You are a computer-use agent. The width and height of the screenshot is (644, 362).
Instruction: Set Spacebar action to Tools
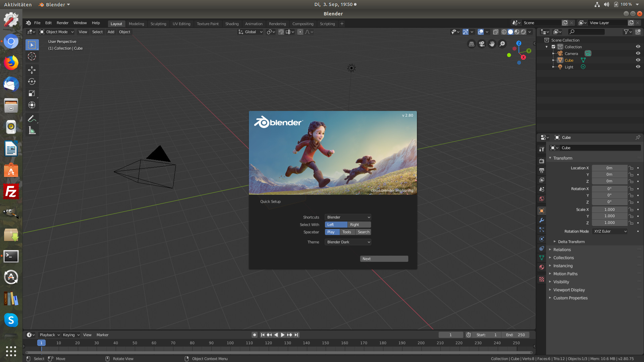point(347,232)
